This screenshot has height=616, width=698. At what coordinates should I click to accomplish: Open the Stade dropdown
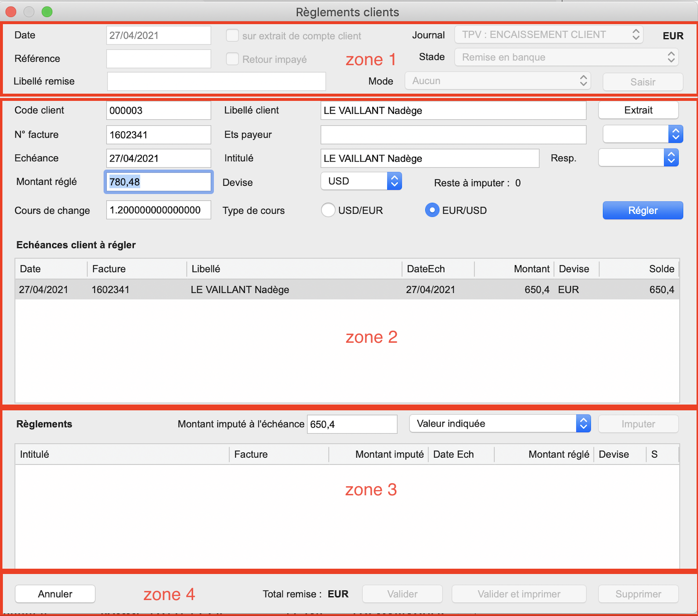[x=566, y=57]
